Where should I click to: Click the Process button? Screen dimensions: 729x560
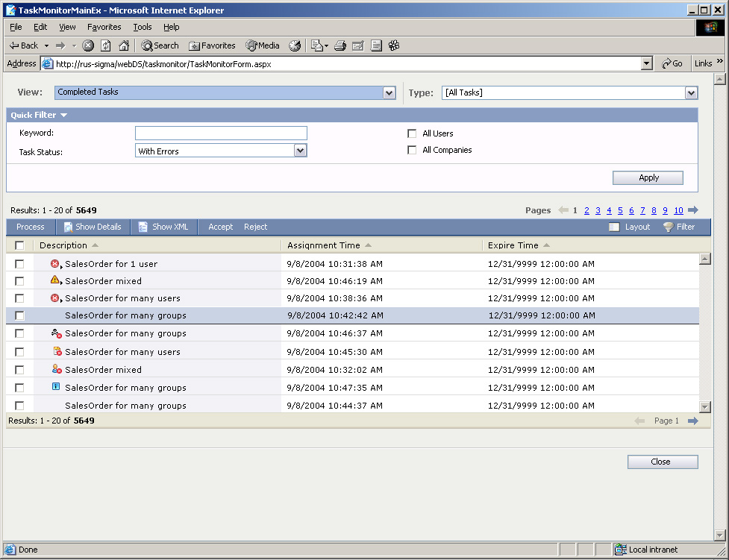[x=31, y=227]
